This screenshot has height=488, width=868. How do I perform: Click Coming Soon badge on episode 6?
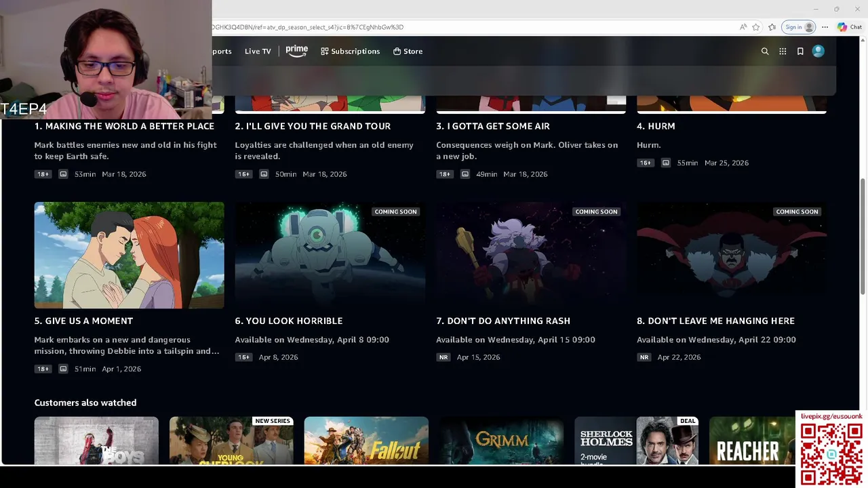point(395,211)
